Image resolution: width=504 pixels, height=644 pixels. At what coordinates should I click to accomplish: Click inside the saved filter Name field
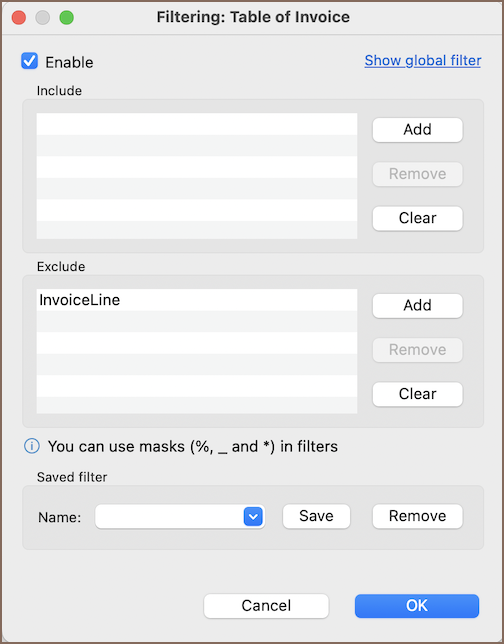(x=169, y=516)
